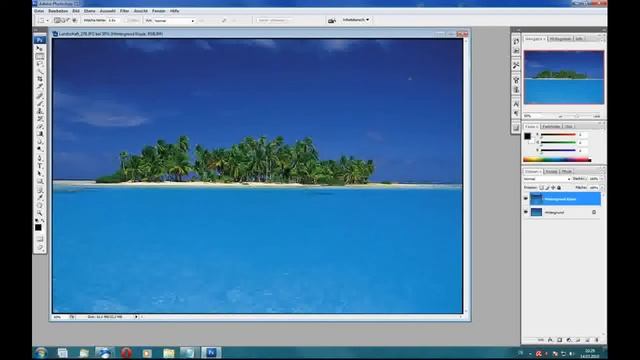Hide the Hintergrund Kopie layer

click(526, 199)
